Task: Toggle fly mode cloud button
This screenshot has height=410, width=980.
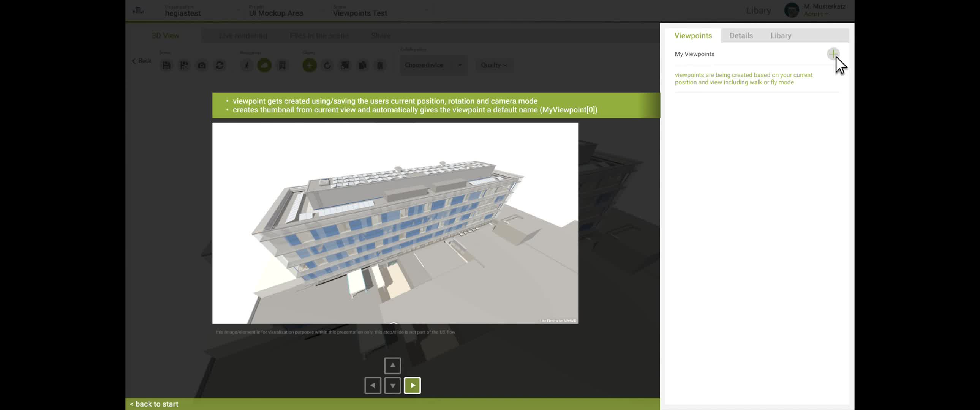Action: [264, 65]
